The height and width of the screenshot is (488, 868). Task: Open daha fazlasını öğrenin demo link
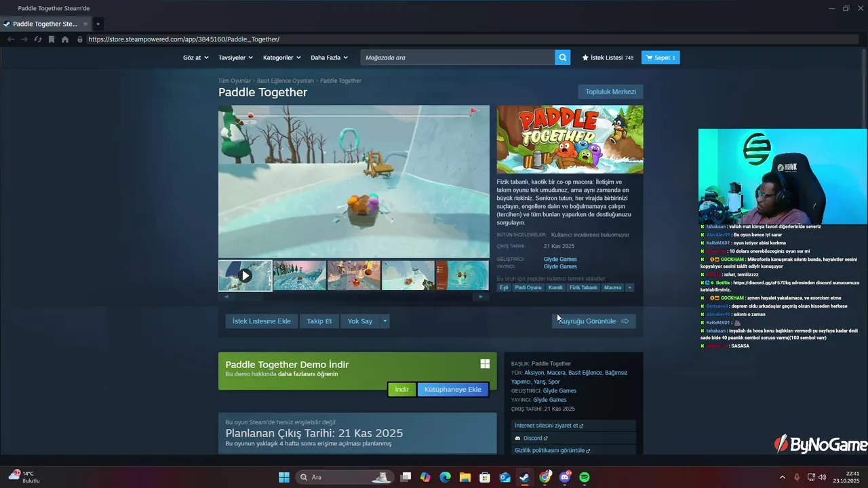[x=308, y=374]
